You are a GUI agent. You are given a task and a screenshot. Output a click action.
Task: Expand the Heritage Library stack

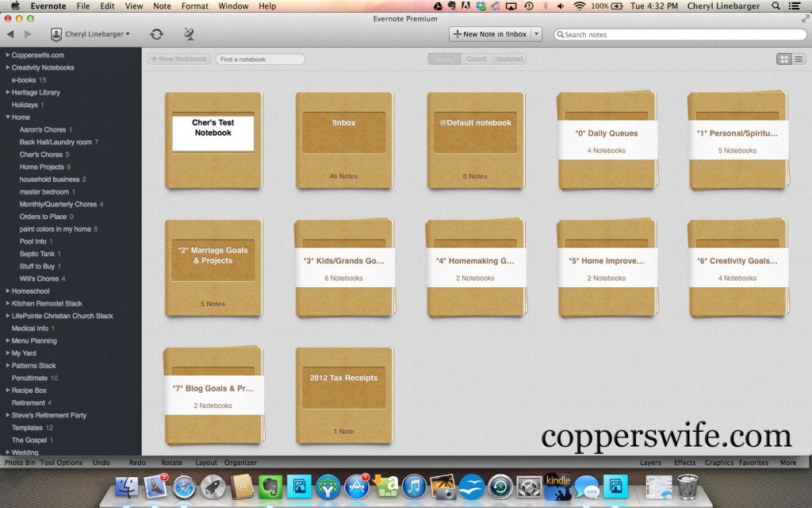coord(8,92)
